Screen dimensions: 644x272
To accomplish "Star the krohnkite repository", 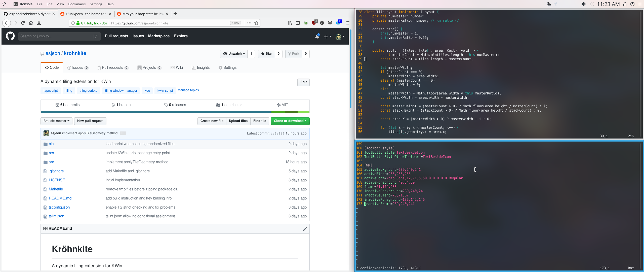I will [266, 54].
